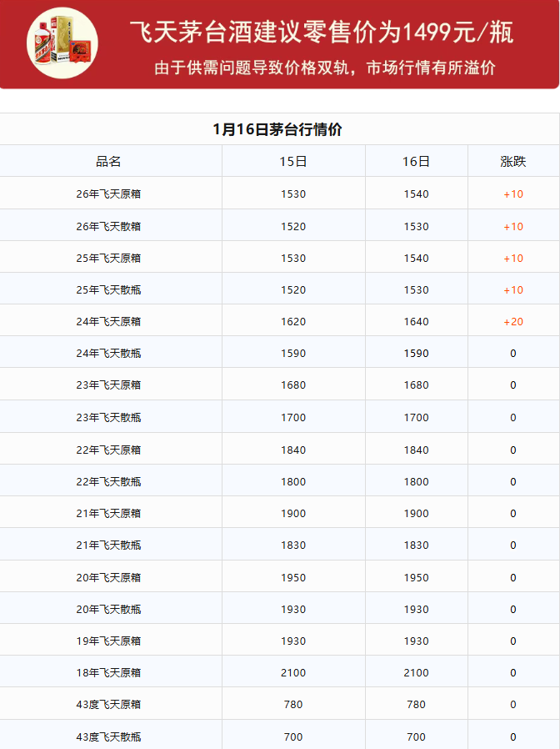Click the 23年飞天散瓶 row name
The width and height of the screenshot is (560, 749).
[108, 418]
